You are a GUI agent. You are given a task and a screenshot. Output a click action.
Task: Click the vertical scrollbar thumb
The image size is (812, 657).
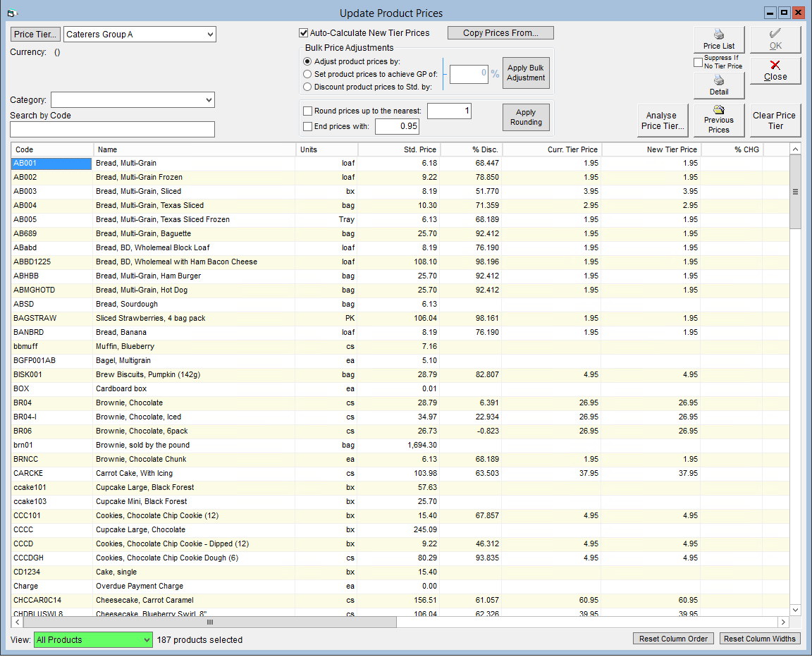[795, 192]
